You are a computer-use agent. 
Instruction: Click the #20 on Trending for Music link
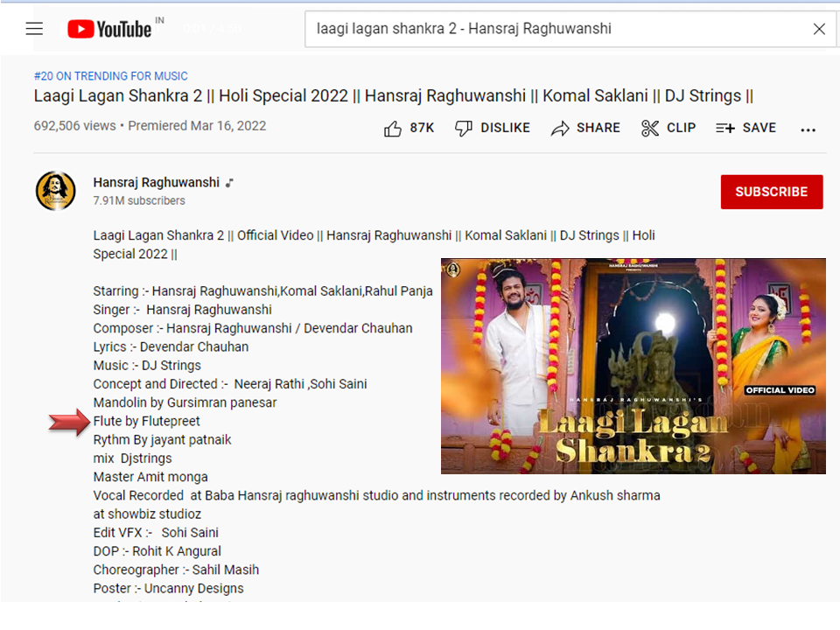pos(110,76)
